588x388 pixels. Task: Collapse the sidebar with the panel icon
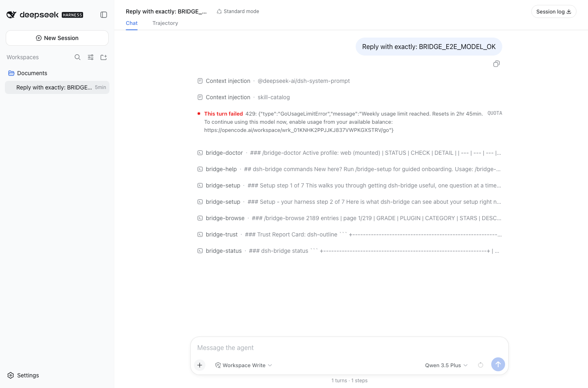[104, 15]
